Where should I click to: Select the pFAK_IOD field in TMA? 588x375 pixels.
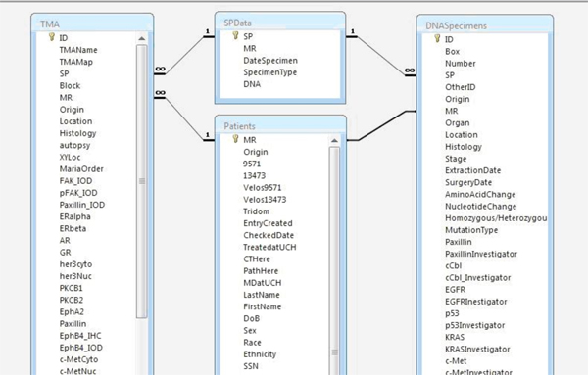(78, 193)
